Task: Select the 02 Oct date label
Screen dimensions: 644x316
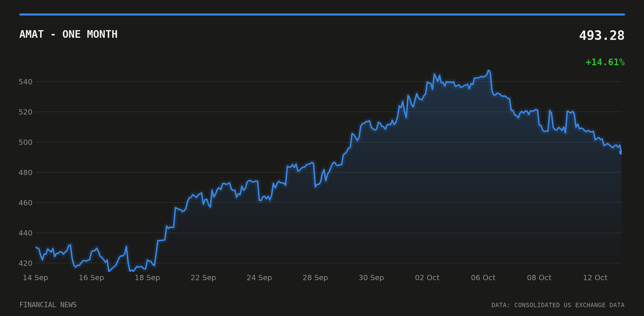Action: click(x=427, y=278)
